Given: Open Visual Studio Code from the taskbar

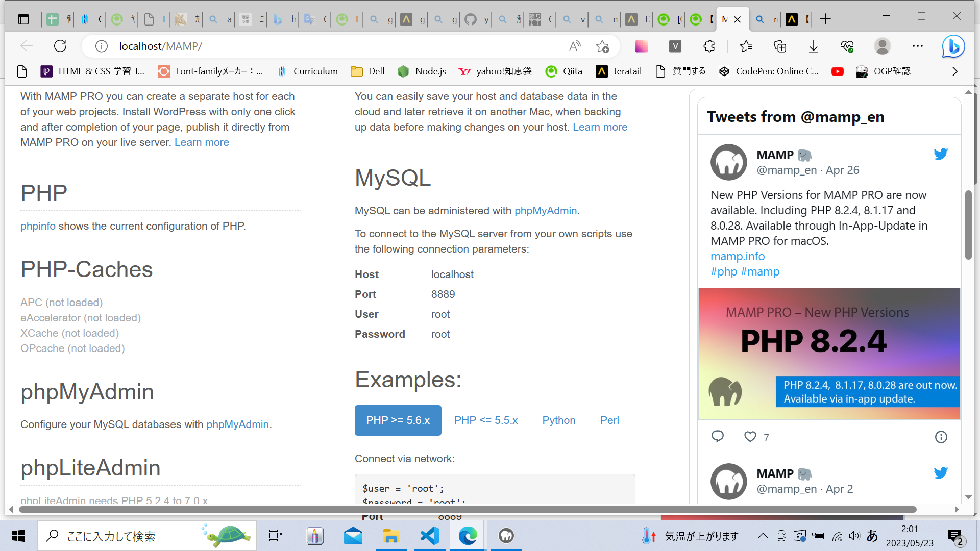Looking at the screenshot, I should click(x=429, y=536).
